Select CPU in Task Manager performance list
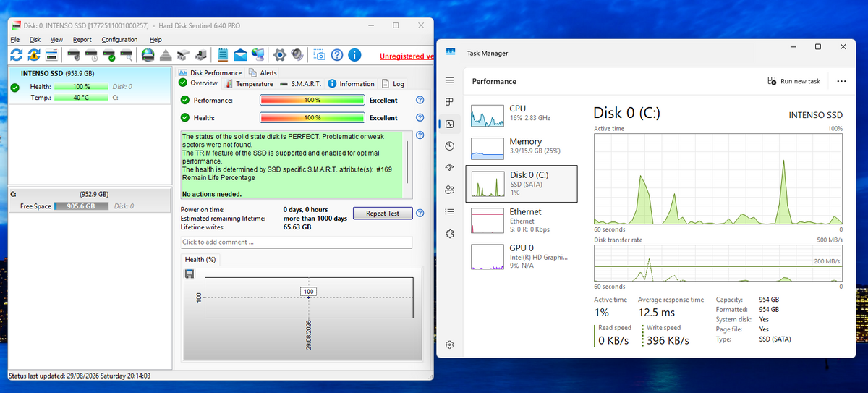 522,114
